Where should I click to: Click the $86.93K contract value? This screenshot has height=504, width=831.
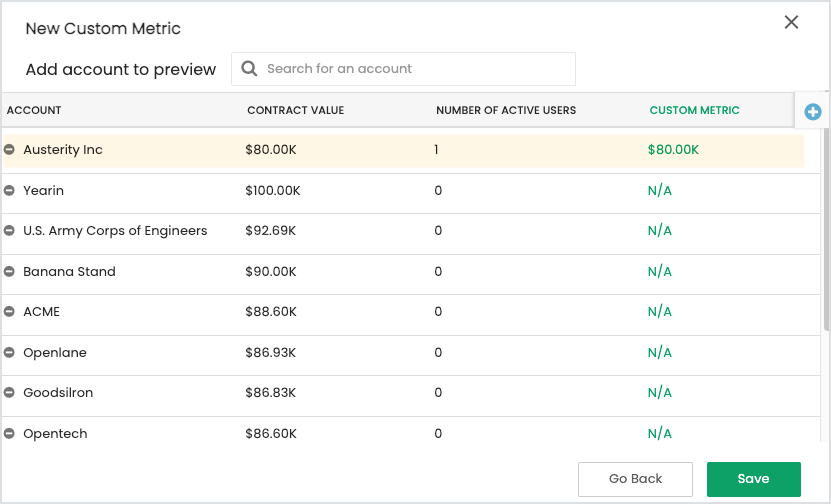point(270,352)
